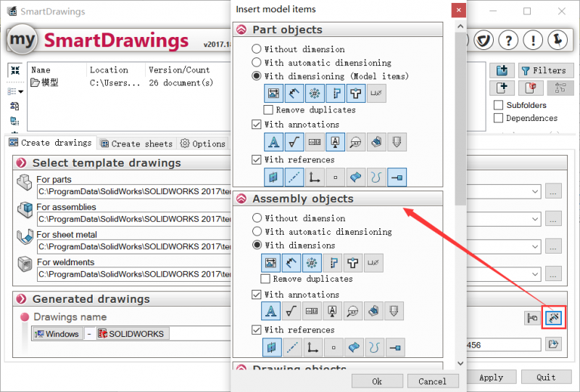Uncheck 'With references' under Assembly objects
Viewport: 580px width, 392px height.
pos(256,330)
